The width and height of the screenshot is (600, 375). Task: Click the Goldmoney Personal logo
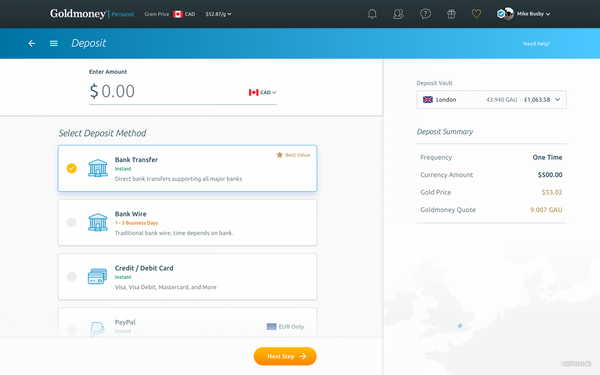tap(92, 14)
